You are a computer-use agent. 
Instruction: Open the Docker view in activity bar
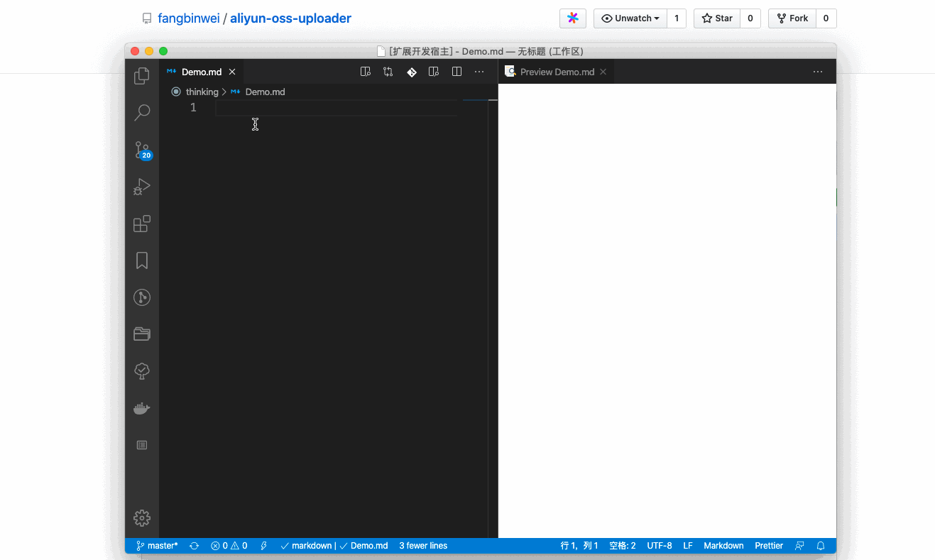(142, 408)
